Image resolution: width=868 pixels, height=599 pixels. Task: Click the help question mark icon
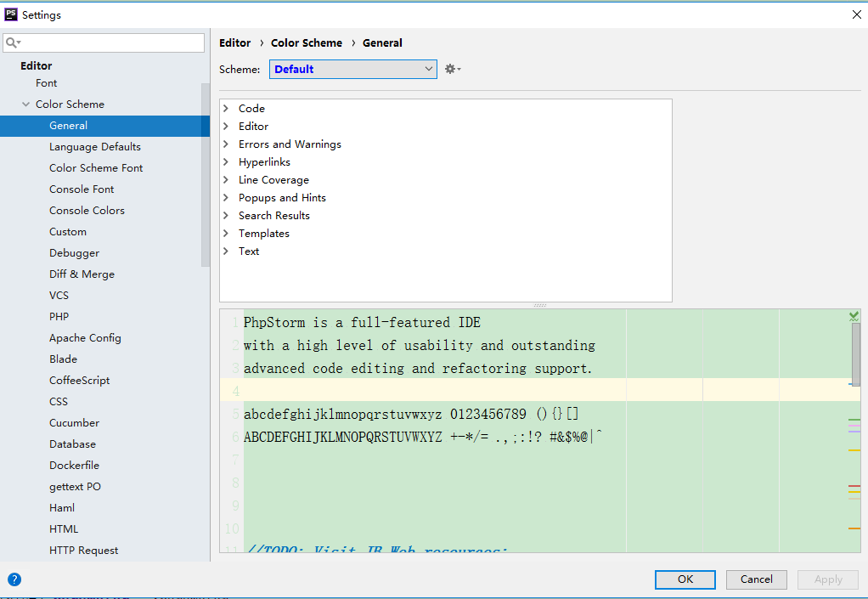(14, 579)
